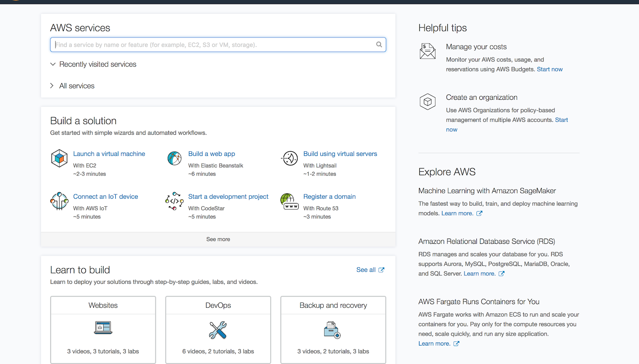The height and width of the screenshot is (364, 639).
Task: Open the Register a domain link
Action: coord(329,196)
